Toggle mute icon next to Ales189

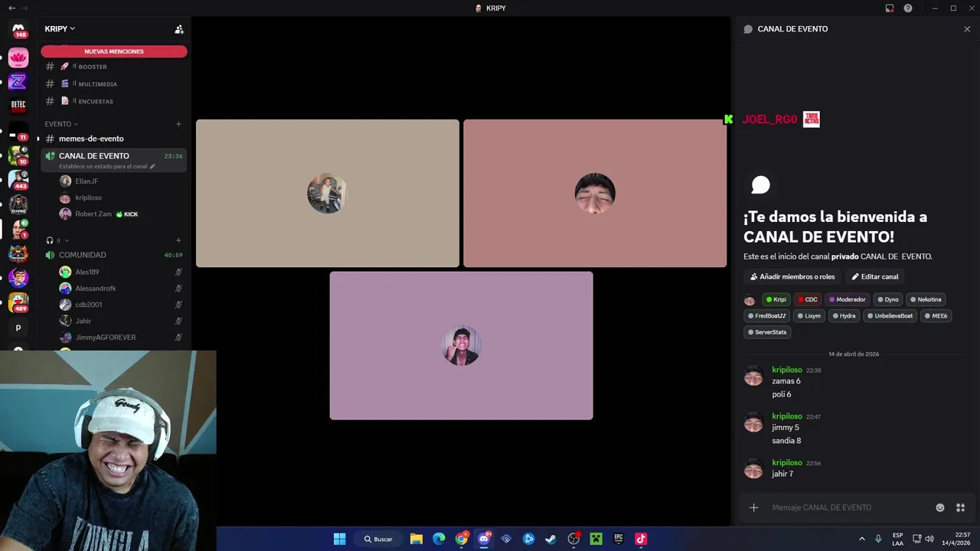coord(178,272)
